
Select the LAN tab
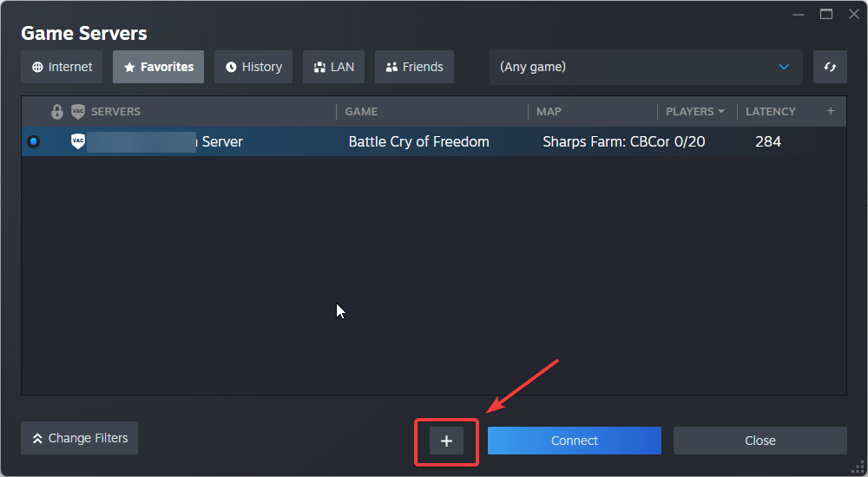point(333,67)
